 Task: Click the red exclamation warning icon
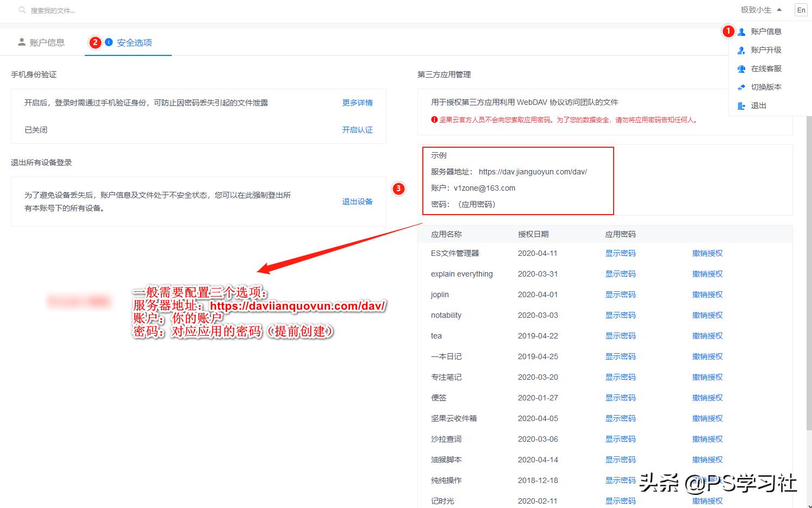pyautogui.click(x=434, y=120)
